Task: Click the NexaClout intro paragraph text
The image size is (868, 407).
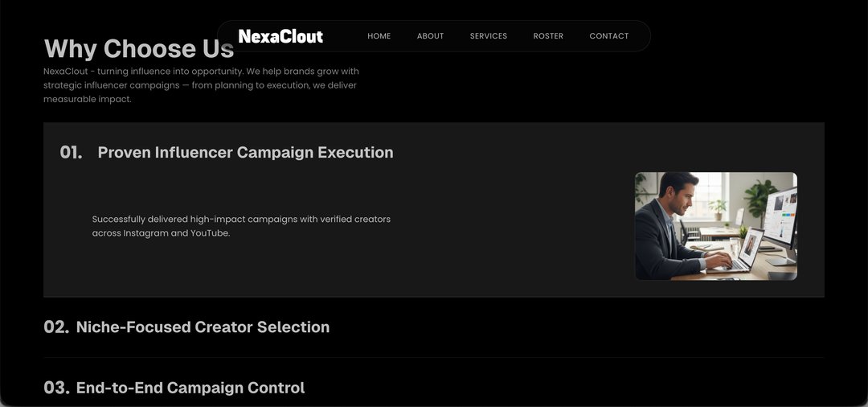Action: coord(201,85)
